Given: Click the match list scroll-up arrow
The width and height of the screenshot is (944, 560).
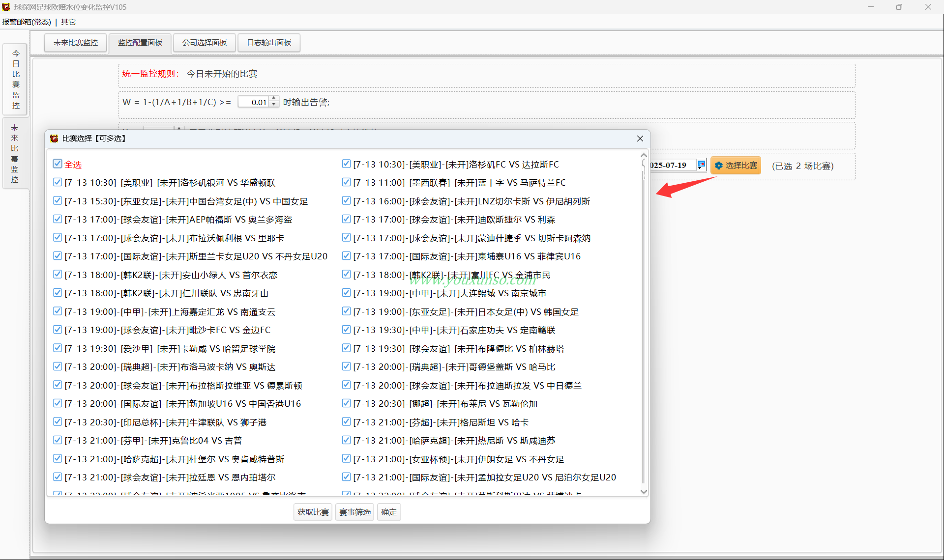Looking at the screenshot, I should tap(644, 155).
